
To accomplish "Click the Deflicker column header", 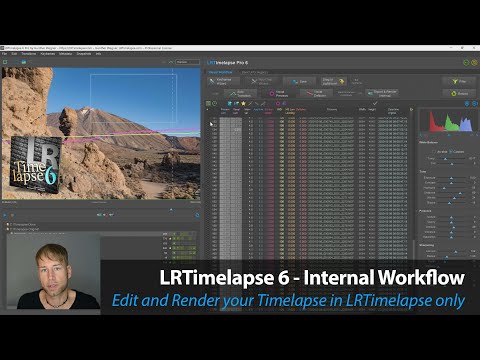I will tap(301, 109).
